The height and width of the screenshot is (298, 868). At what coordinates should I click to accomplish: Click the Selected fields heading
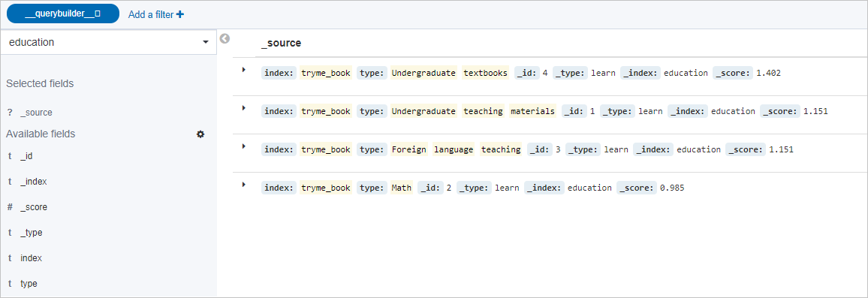coord(40,83)
